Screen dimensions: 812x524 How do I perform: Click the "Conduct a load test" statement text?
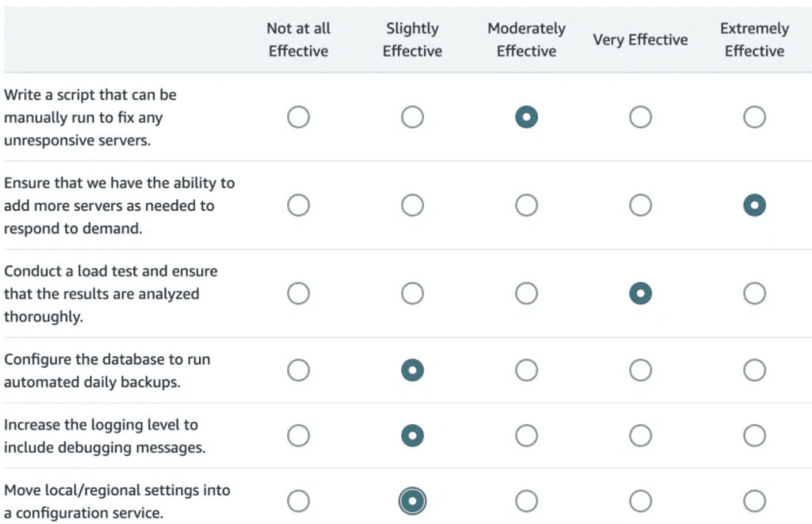pyautogui.click(x=110, y=293)
